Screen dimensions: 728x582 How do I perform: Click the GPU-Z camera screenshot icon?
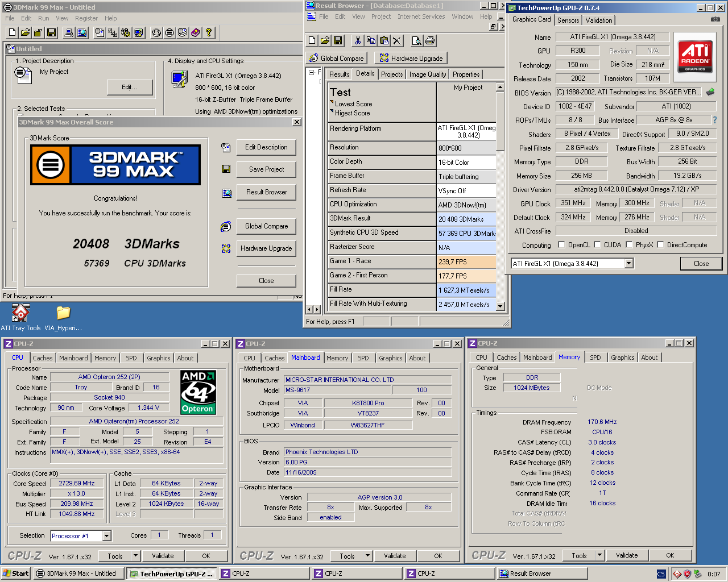point(715,19)
